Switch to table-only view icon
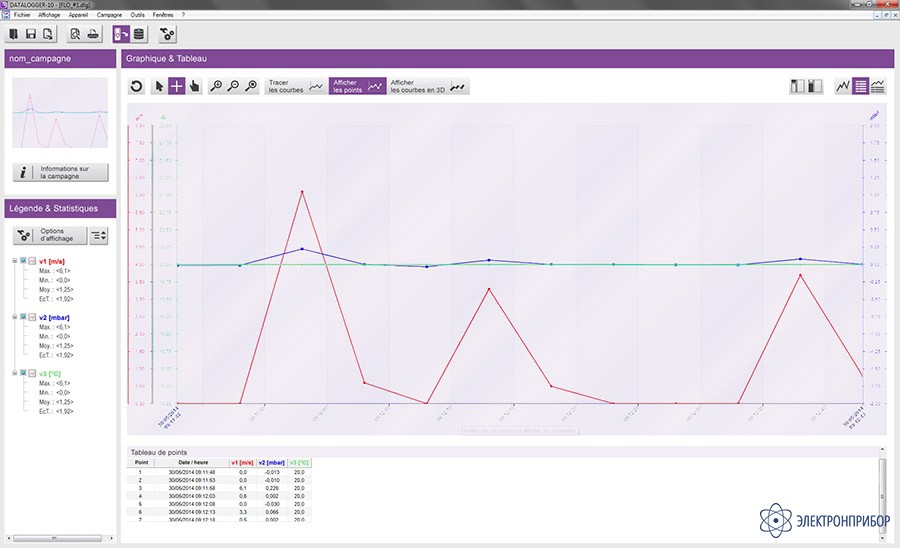Image resolution: width=900 pixels, height=548 pixels. point(860,86)
